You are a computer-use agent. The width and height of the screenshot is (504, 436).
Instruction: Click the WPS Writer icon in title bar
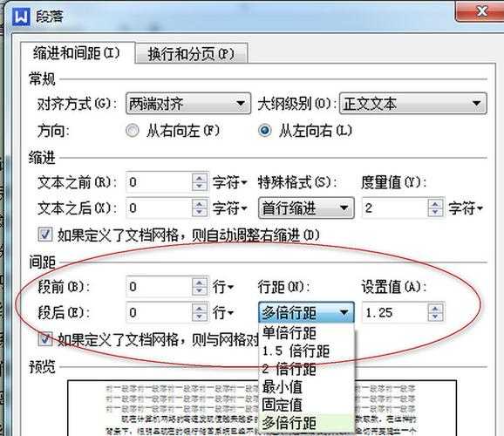tap(21, 16)
